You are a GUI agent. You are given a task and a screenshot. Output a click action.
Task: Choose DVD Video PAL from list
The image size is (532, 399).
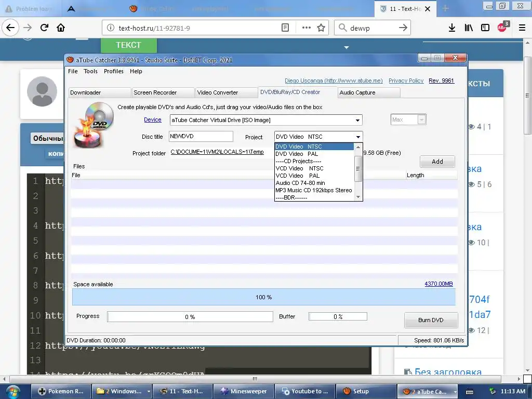pos(314,154)
